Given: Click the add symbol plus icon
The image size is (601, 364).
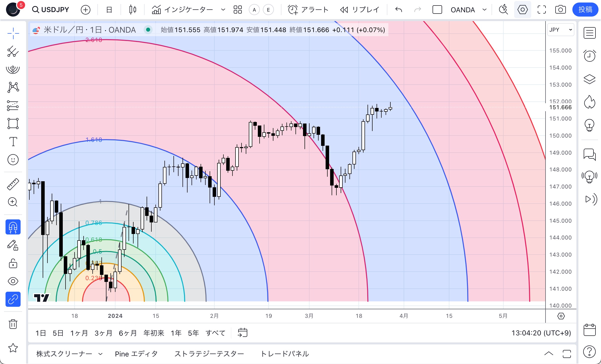Looking at the screenshot, I should point(86,10).
